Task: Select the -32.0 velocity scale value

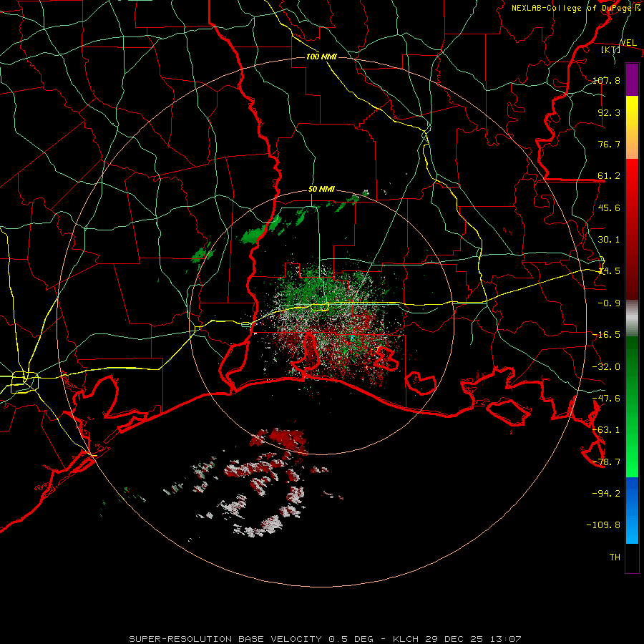Action: [x=606, y=367]
